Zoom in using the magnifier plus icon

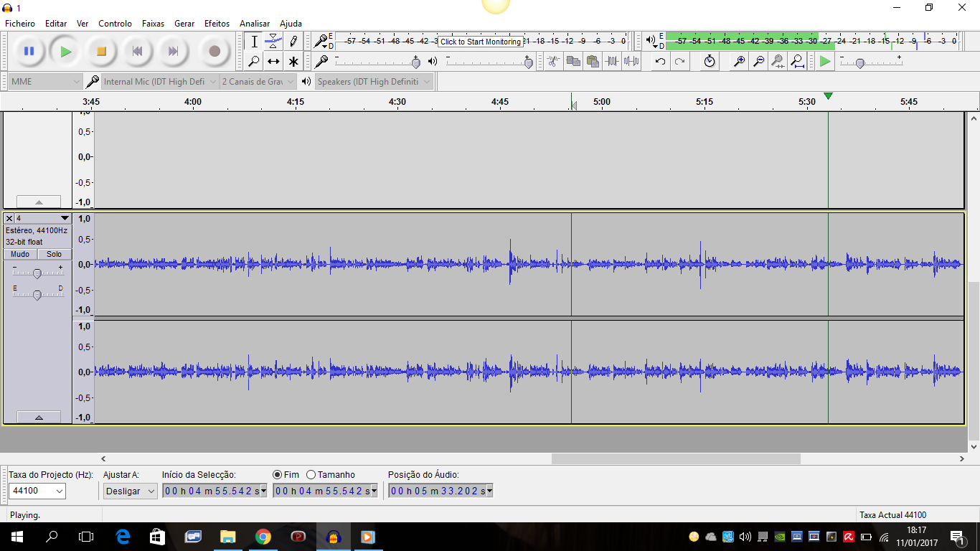(x=738, y=62)
